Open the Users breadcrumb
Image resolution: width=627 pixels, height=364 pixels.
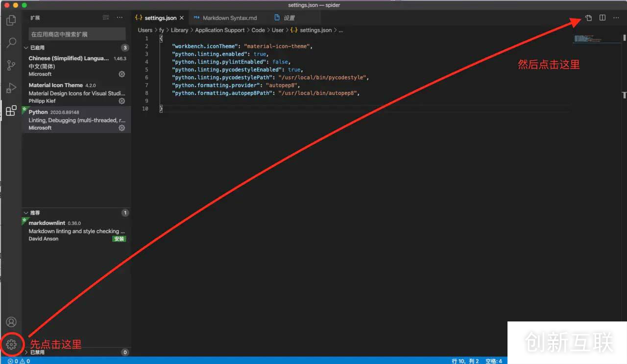(145, 30)
